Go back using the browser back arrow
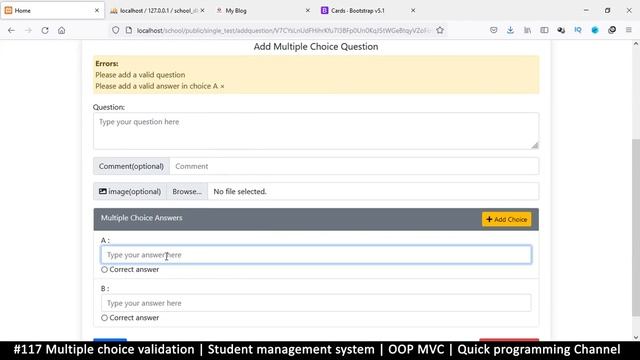640x360 pixels. pos(11,30)
